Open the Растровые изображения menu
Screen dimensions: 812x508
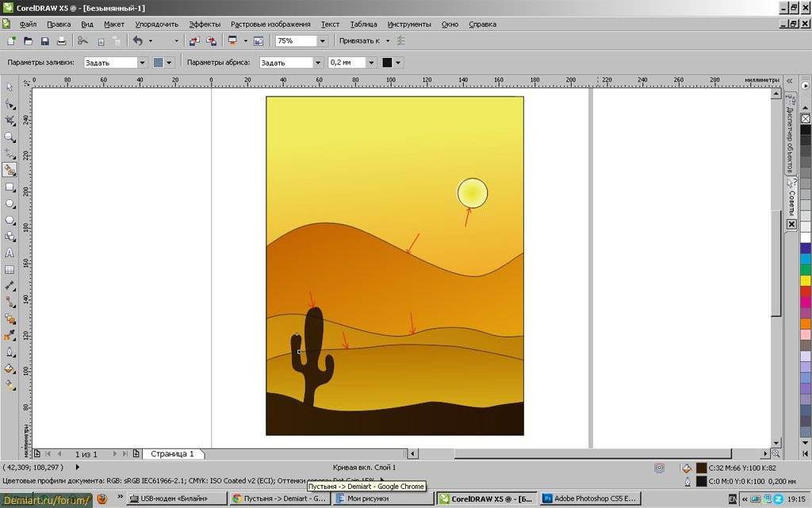point(270,25)
